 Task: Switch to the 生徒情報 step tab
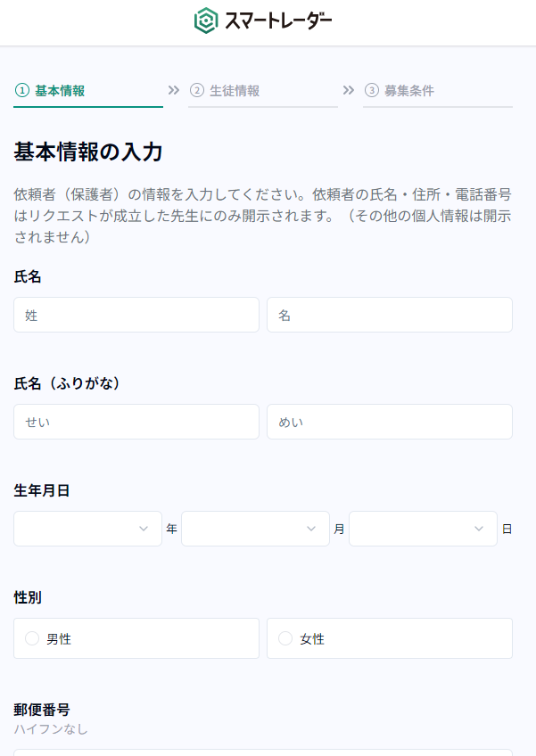235,91
